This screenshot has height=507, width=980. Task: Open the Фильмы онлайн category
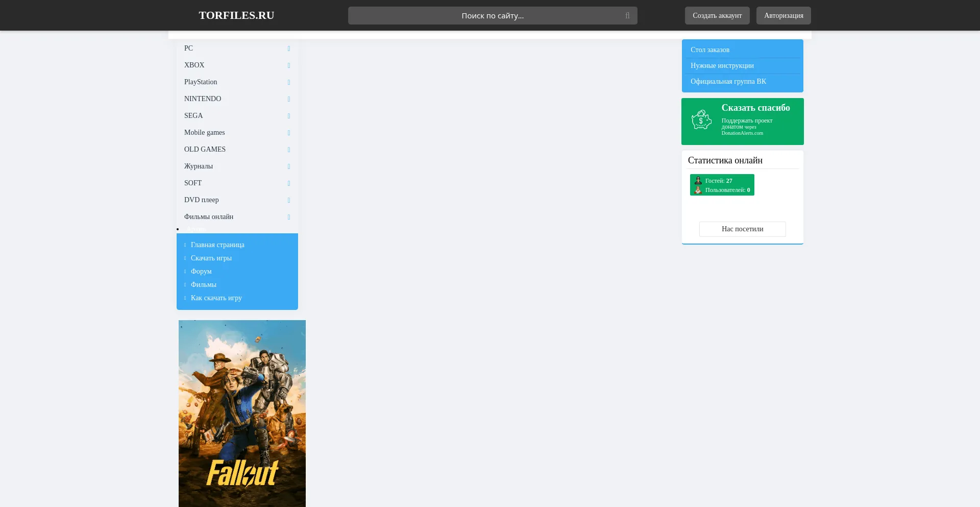(209, 216)
